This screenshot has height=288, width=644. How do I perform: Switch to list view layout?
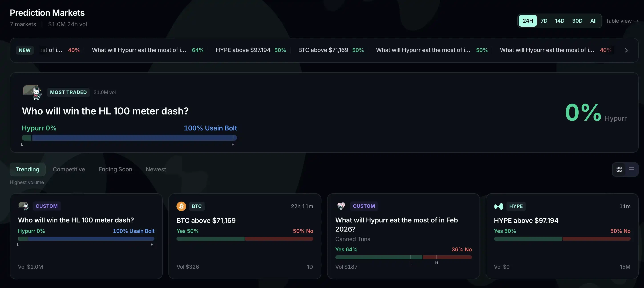tap(632, 169)
